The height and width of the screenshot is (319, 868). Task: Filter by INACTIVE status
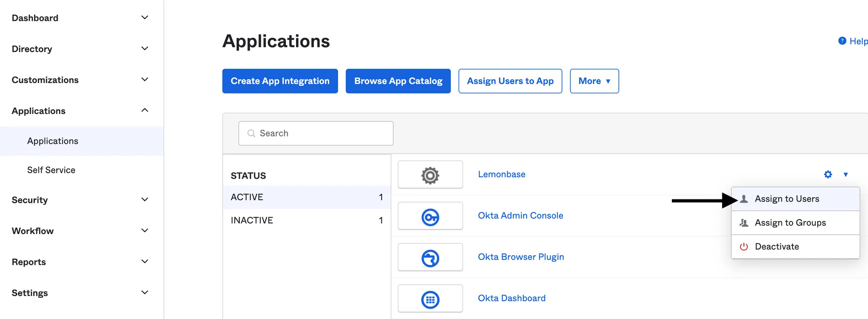coord(306,220)
